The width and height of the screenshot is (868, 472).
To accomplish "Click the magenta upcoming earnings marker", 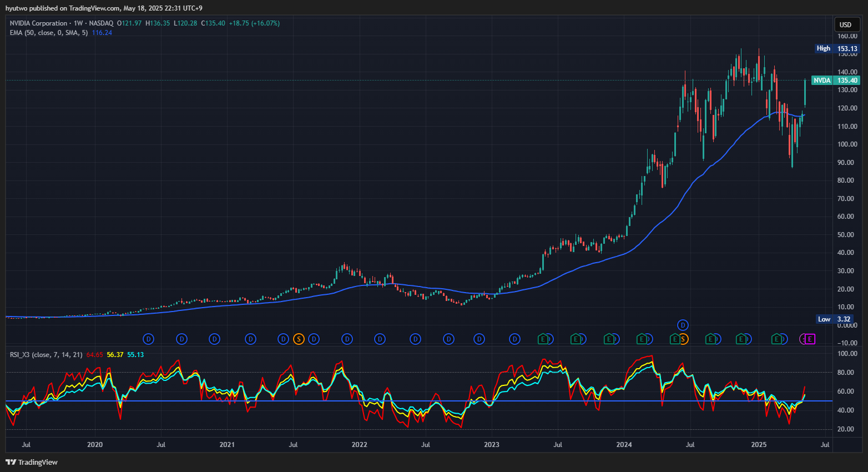I will click(x=810, y=339).
